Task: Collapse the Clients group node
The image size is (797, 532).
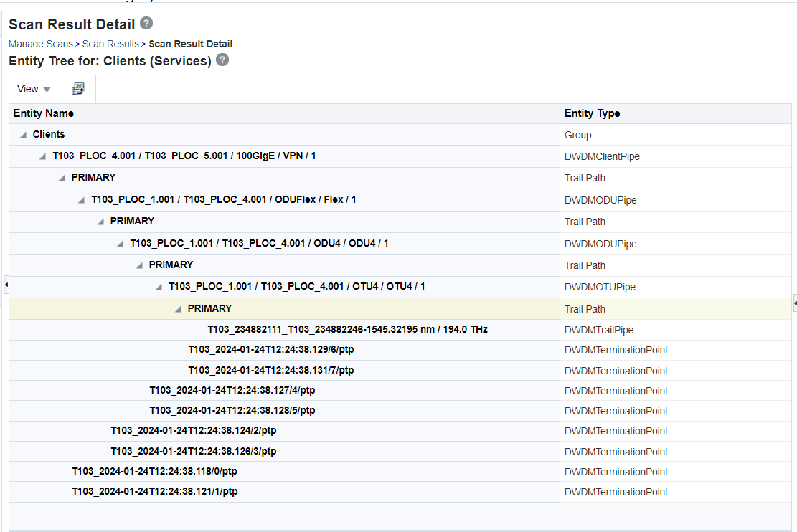Action: (22, 134)
